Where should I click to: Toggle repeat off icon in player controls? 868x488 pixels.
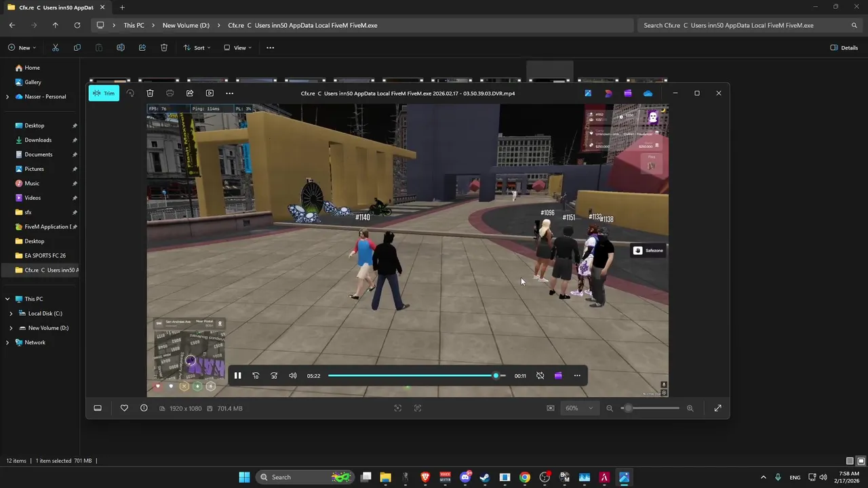click(540, 375)
